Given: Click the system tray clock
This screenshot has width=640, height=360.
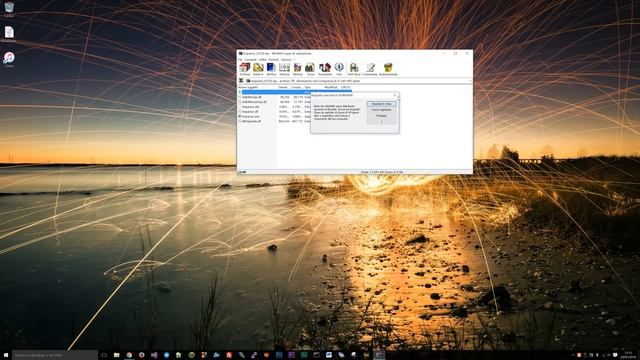Looking at the screenshot, I should [628, 355].
